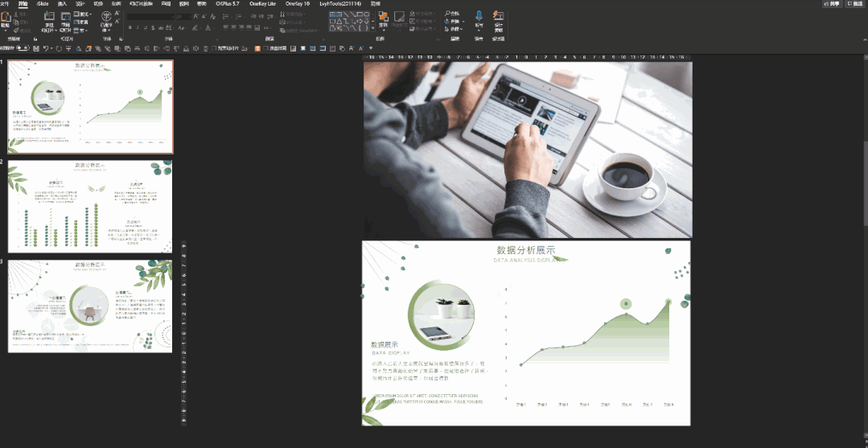Click the Comments button at top right

pyautogui.click(x=854, y=4)
